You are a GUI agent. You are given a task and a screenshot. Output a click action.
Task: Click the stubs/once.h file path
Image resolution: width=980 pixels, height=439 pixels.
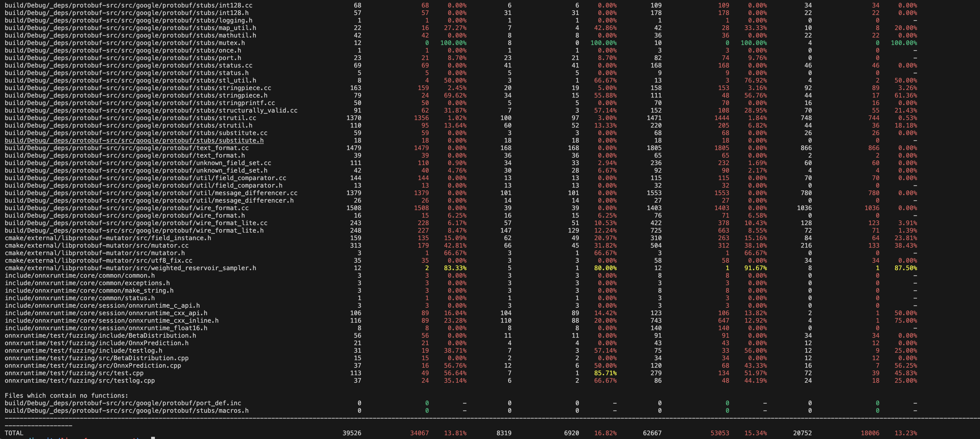[x=123, y=51]
